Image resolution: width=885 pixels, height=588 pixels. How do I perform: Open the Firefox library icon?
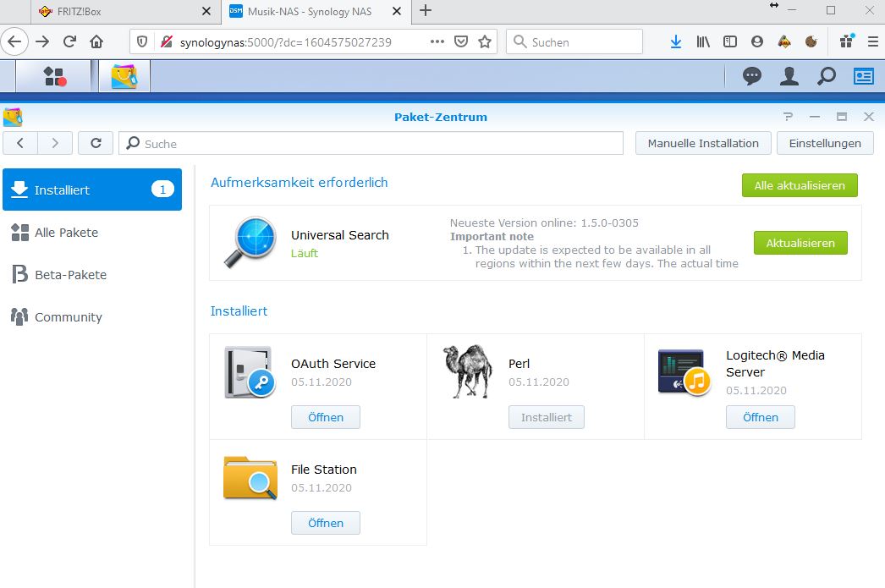coord(703,41)
